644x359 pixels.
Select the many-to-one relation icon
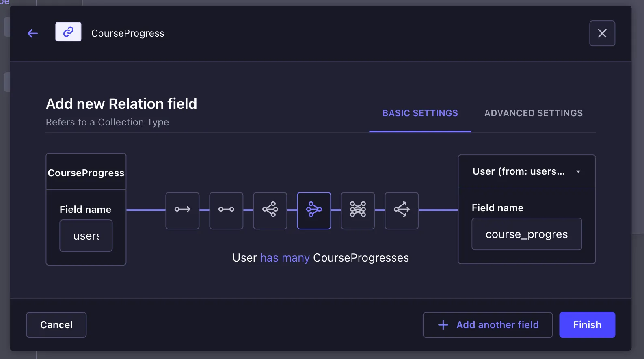314,211
